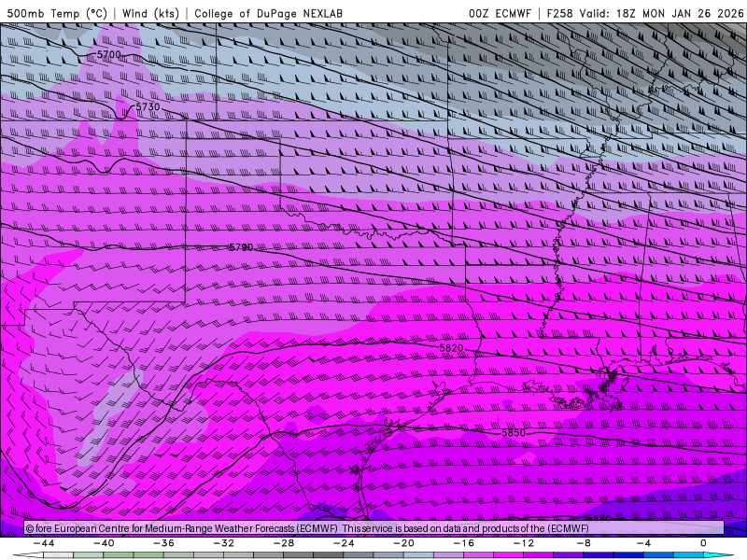This screenshot has width=747, height=560.
Task: Click the -8 color scale label
Action: click(585, 543)
